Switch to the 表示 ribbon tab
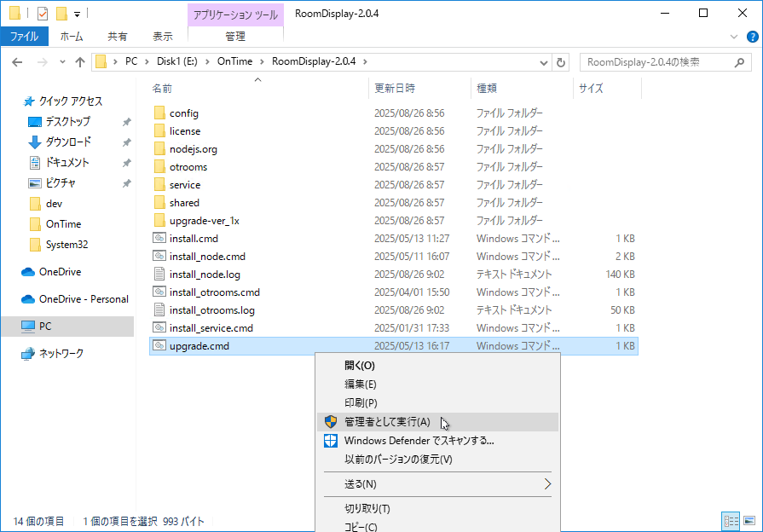This screenshot has width=763, height=532. [163, 37]
